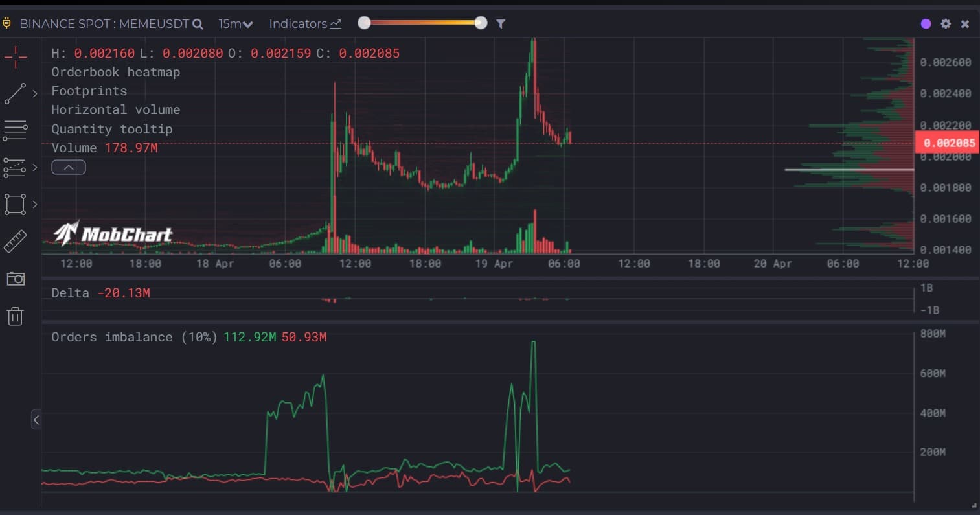Click the green imbalance value 112.92M
Viewport: 980px width, 515px height.
pos(250,337)
